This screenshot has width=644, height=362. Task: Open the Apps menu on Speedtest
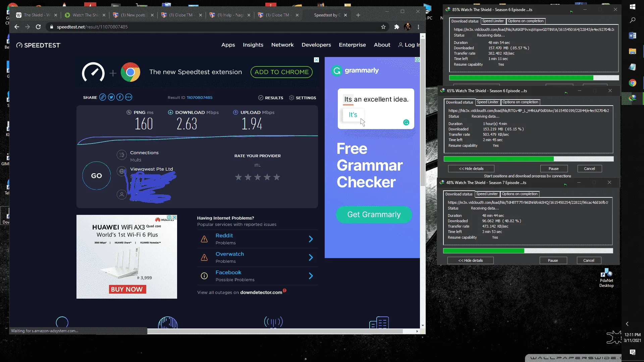(x=228, y=45)
